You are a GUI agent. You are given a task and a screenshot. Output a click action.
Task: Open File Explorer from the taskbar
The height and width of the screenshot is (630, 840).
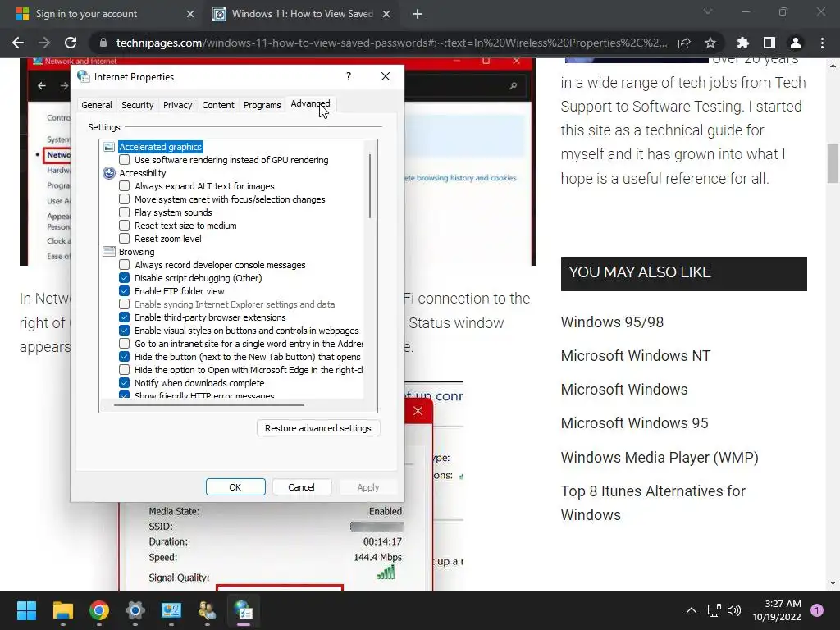(62, 610)
